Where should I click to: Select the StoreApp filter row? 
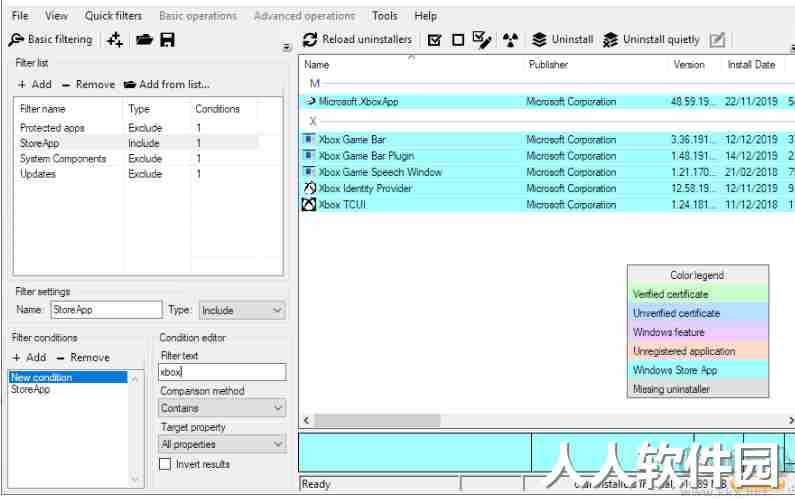[137, 143]
